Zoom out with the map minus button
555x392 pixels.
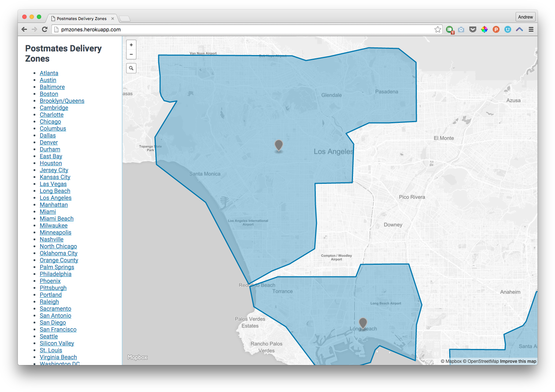tap(131, 54)
